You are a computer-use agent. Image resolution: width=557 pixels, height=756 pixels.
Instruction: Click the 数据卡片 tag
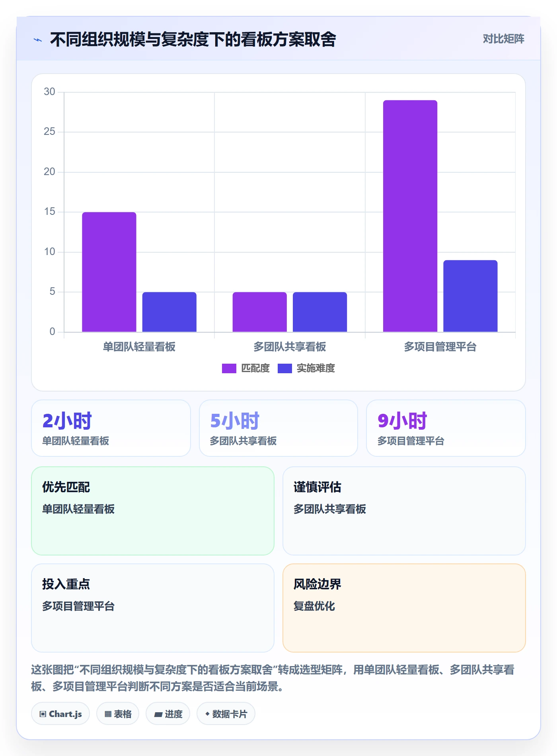pos(226,714)
